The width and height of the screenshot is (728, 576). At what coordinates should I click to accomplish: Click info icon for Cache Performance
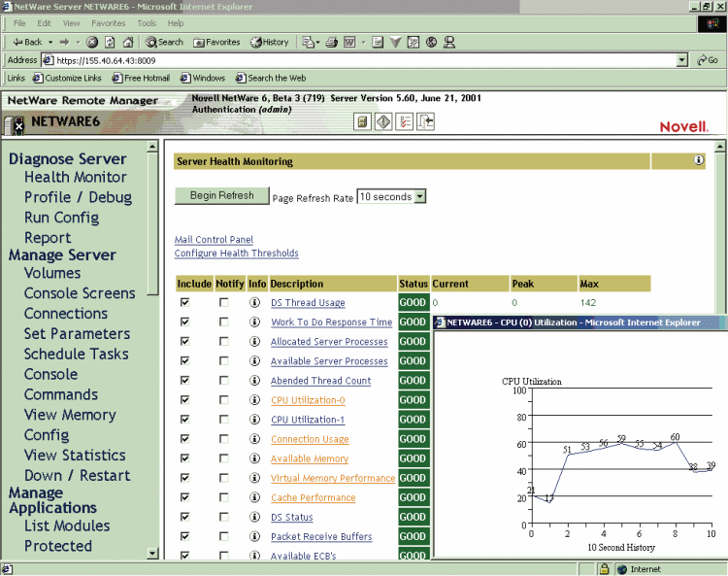point(254,497)
